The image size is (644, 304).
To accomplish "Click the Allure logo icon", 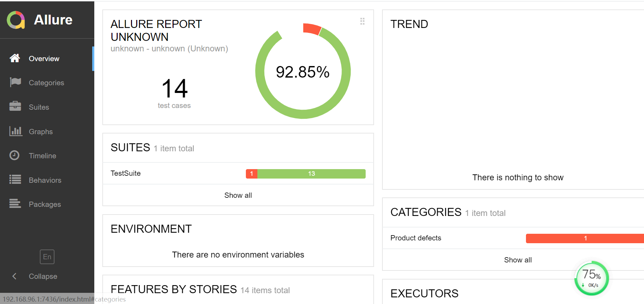I will click(x=16, y=20).
